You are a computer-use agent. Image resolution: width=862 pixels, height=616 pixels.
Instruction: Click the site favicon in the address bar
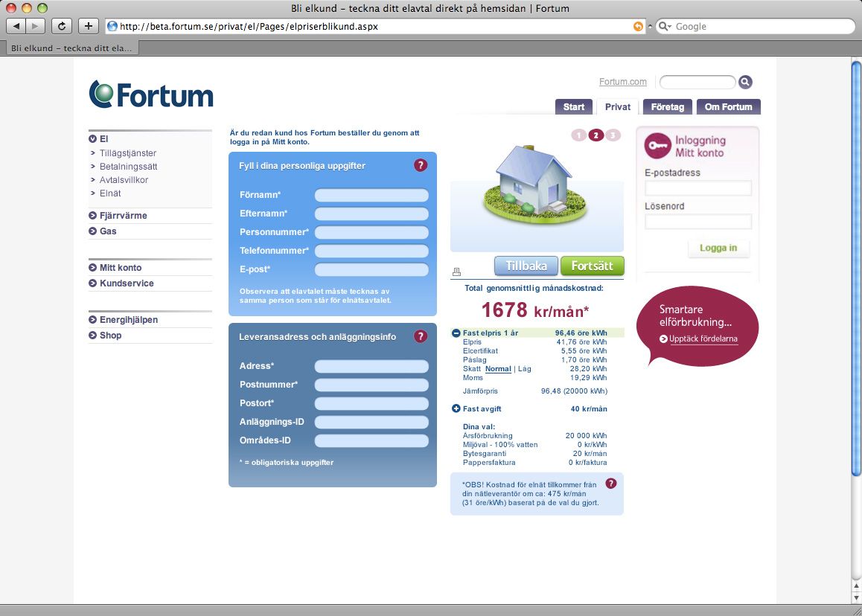[112, 26]
